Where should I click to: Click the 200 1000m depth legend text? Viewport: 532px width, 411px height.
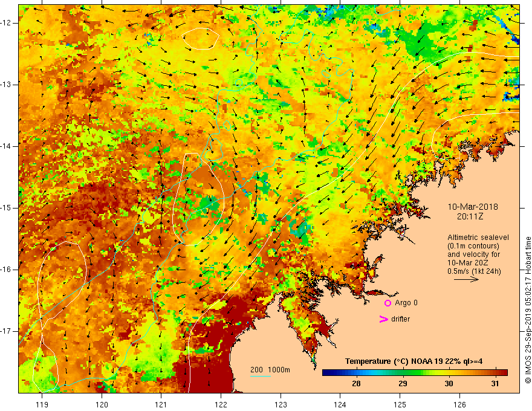click(270, 370)
